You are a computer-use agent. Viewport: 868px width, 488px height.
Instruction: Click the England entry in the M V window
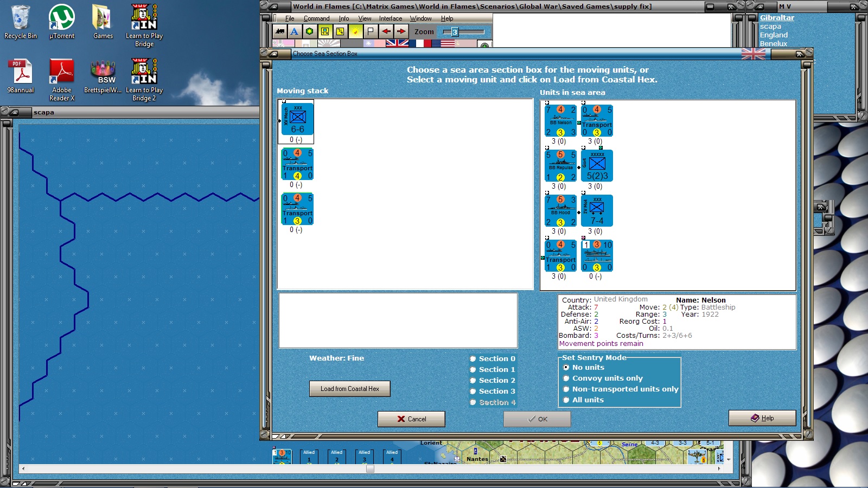click(x=774, y=35)
